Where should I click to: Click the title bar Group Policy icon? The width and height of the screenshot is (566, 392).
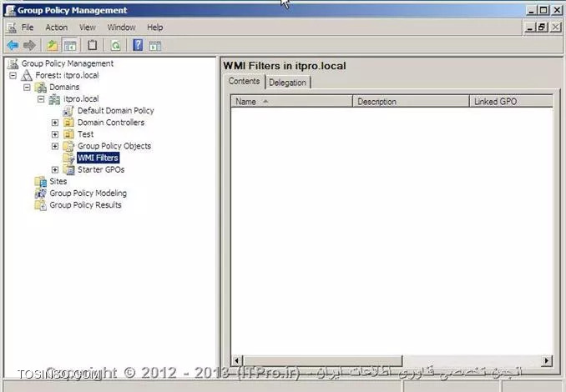pyautogui.click(x=10, y=10)
